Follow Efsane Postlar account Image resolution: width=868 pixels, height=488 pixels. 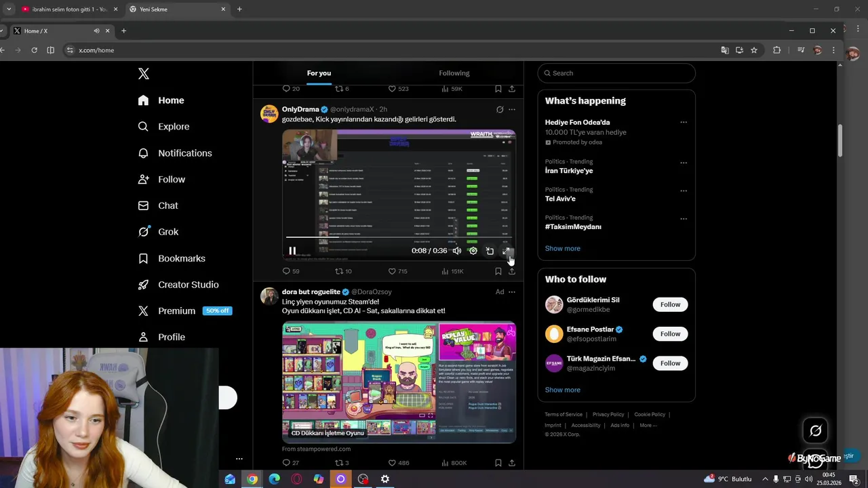(671, 333)
